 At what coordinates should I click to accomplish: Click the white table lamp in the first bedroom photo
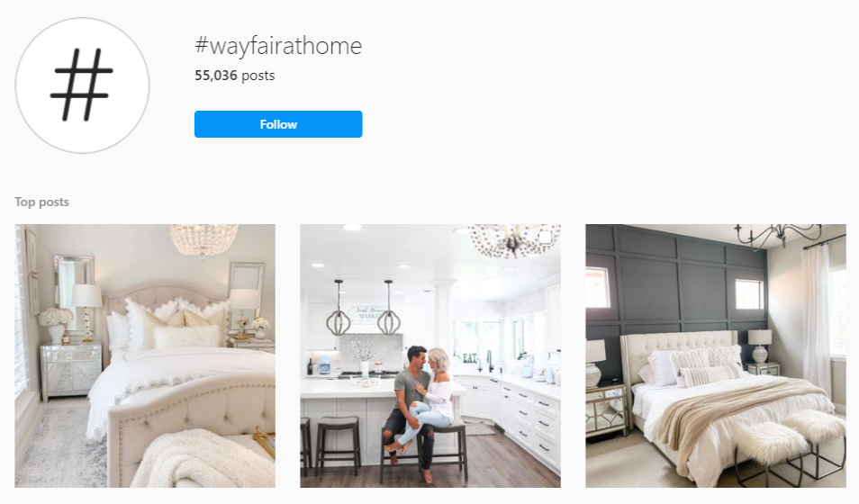(86, 312)
